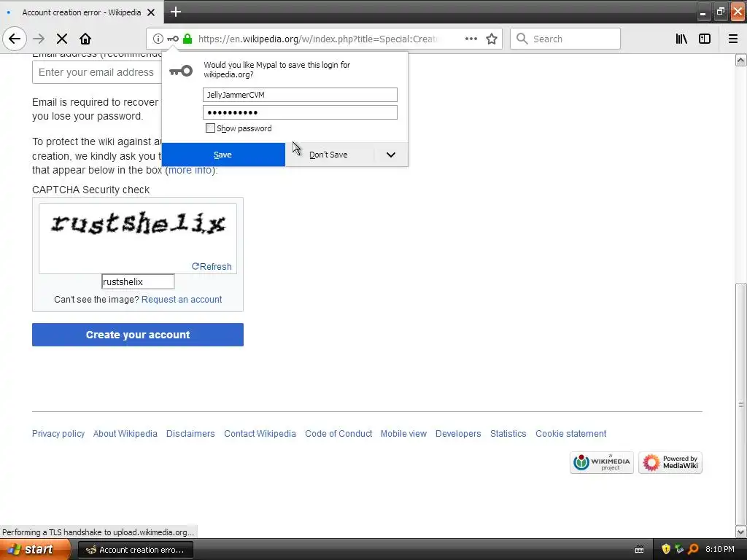Open page actions three-dots menu in address bar
Image resolution: width=747 pixels, height=560 pixels.
(471, 39)
